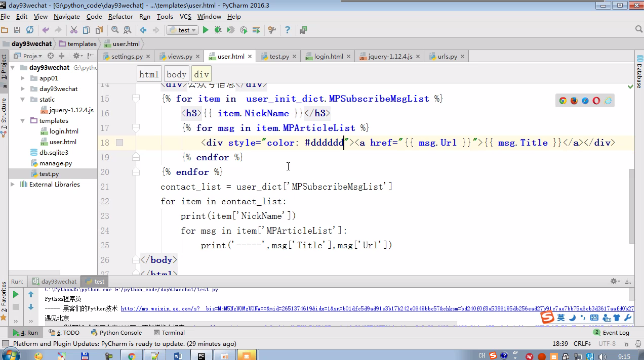The height and width of the screenshot is (360, 644).
Task: Click Run with Coverage icon
Action: (231, 30)
